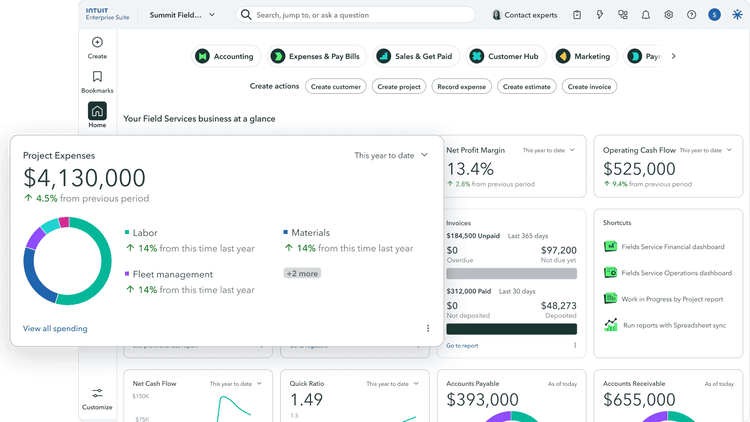Open settings gear icon
This screenshot has height=422, width=750.
coord(669,15)
